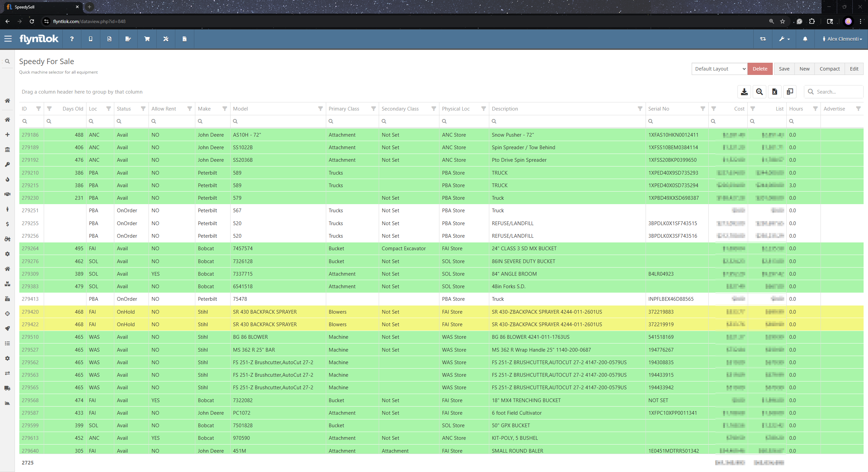
Task: Click the flyntlok logo
Action: (x=39, y=39)
